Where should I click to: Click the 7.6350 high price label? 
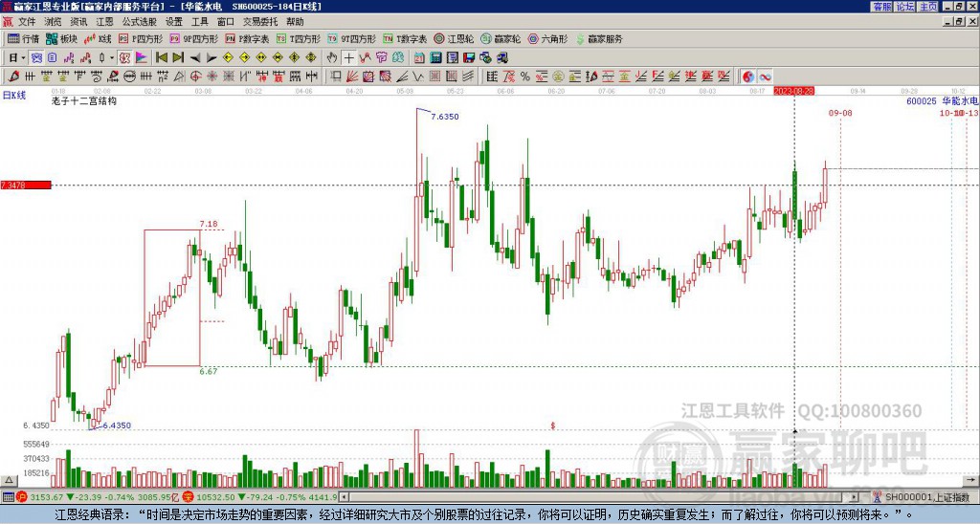click(444, 117)
